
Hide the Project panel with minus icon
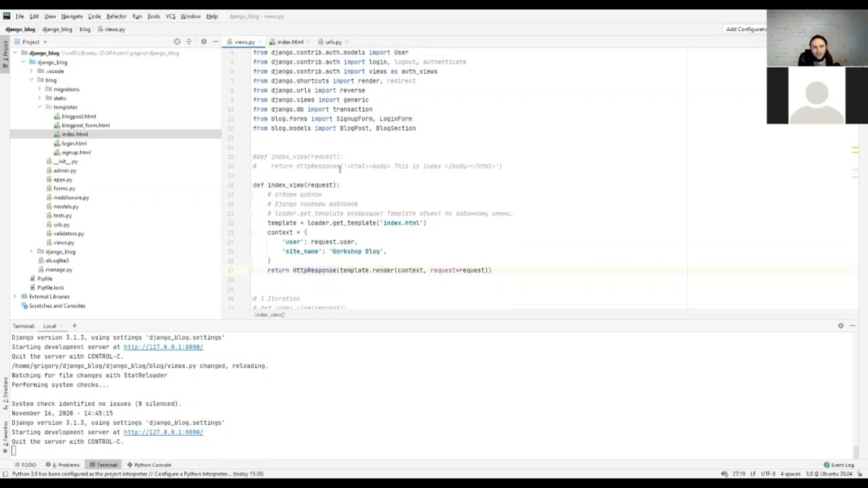(x=215, y=42)
